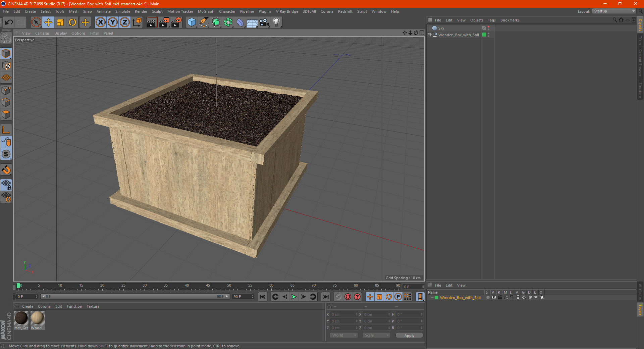
Task: Open the Layout Startup dropdown
Action: click(x=614, y=11)
